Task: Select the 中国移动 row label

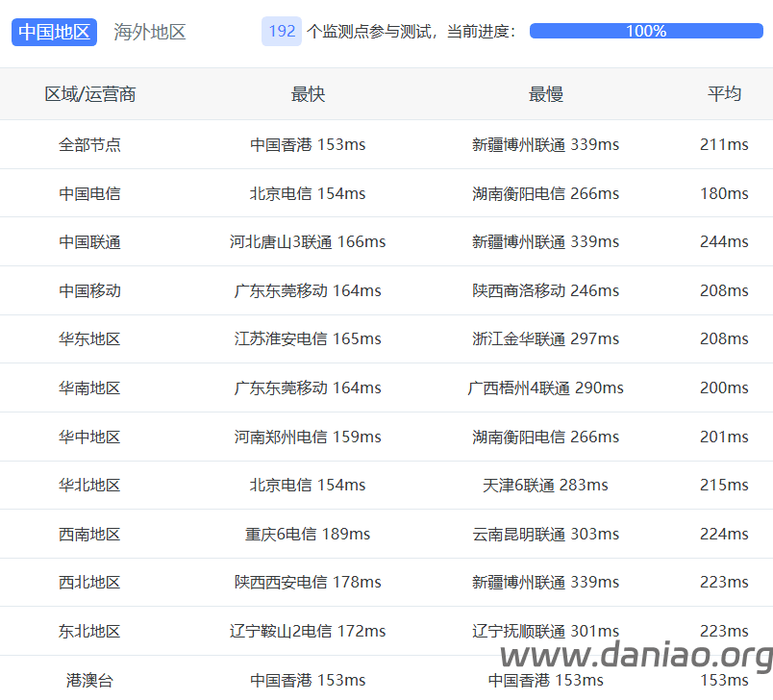Action: click(x=89, y=290)
